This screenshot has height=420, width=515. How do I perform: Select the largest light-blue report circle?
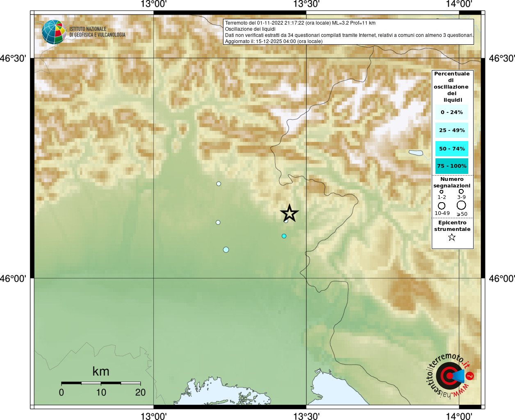pos(226,250)
